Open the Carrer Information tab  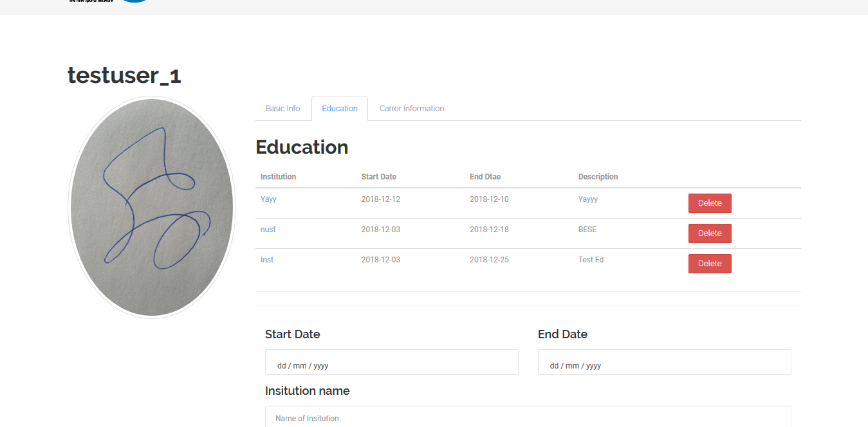pyautogui.click(x=412, y=109)
